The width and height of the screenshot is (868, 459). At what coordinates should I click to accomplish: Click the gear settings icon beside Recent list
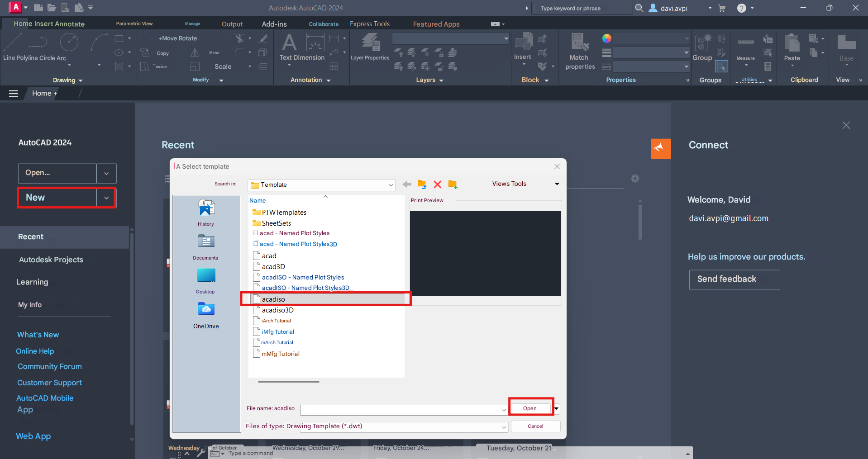[635, 179]
